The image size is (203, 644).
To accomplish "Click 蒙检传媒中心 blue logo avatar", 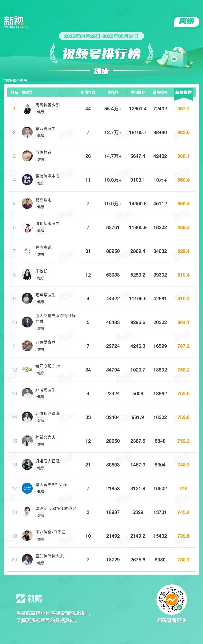I will (x=27, y=180).
